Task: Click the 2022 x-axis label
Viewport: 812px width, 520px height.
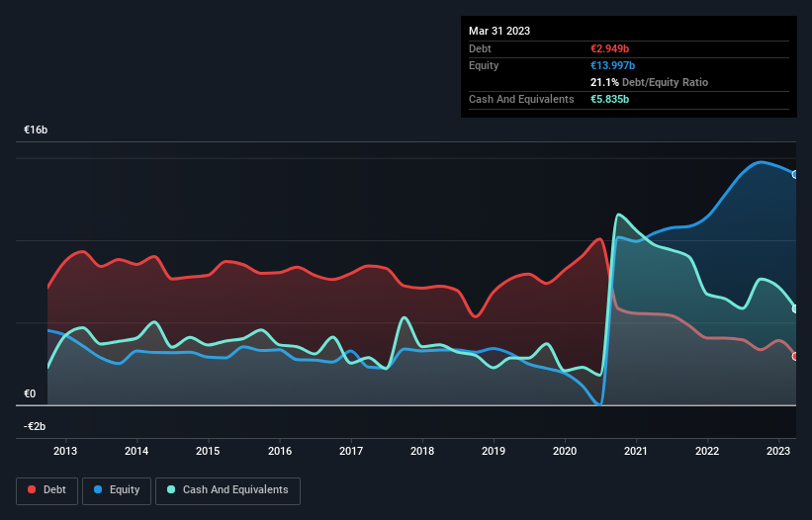Action: [x=707, y=451]
